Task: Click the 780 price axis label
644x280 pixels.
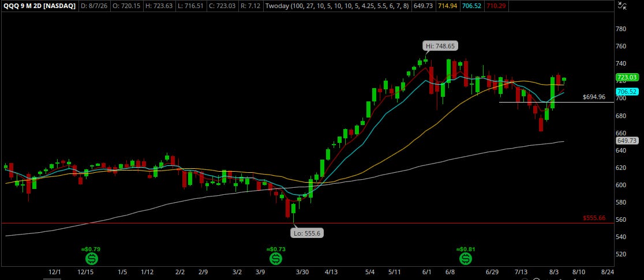Action: click(621, 29)
